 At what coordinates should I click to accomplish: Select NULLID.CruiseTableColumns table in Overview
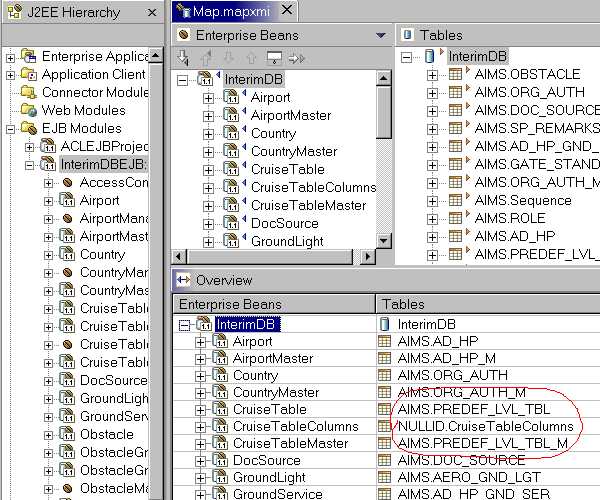point(478,426)
